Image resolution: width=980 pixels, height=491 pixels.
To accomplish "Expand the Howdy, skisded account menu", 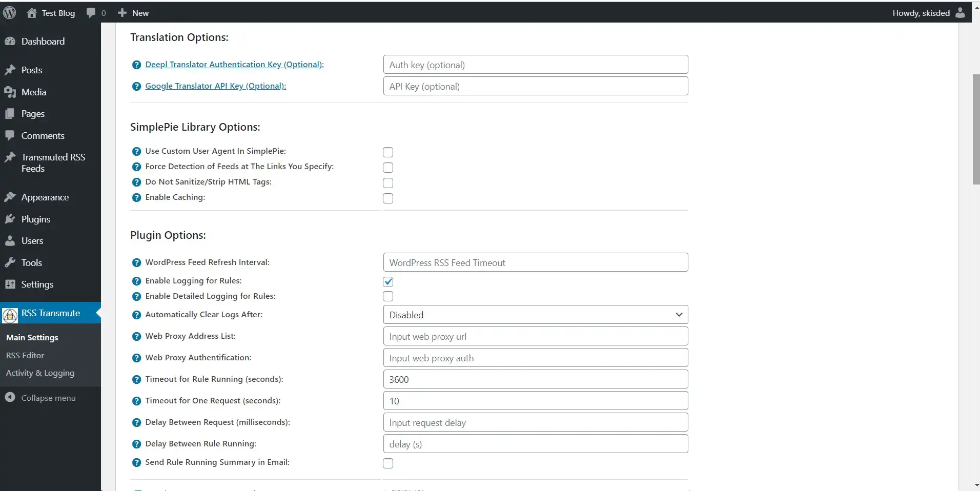I will click(x=928, y=12).
